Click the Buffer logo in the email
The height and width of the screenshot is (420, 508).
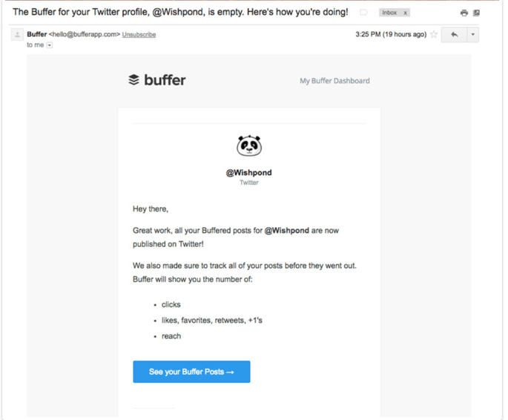[156, 80]
